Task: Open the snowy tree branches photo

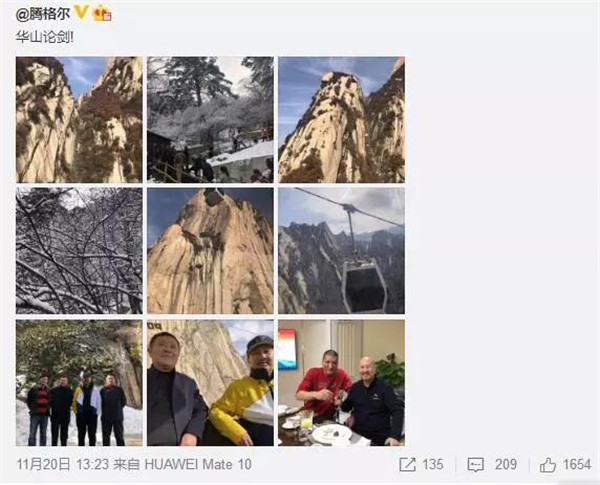Action: coord(79,251)
